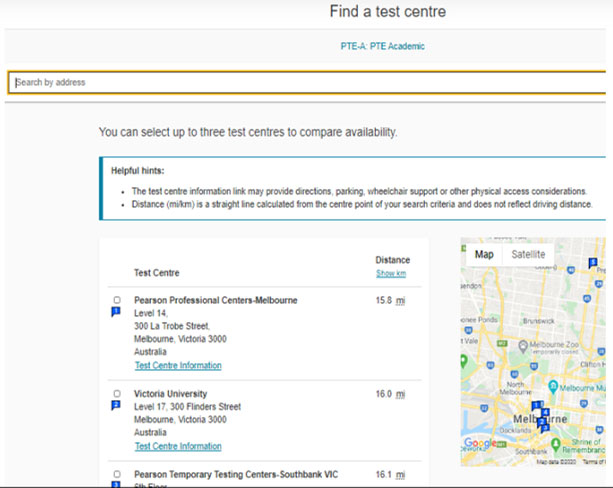Open Test Centre Information for Victoria University
Screen dimensions: 613x488
[178, 446]
